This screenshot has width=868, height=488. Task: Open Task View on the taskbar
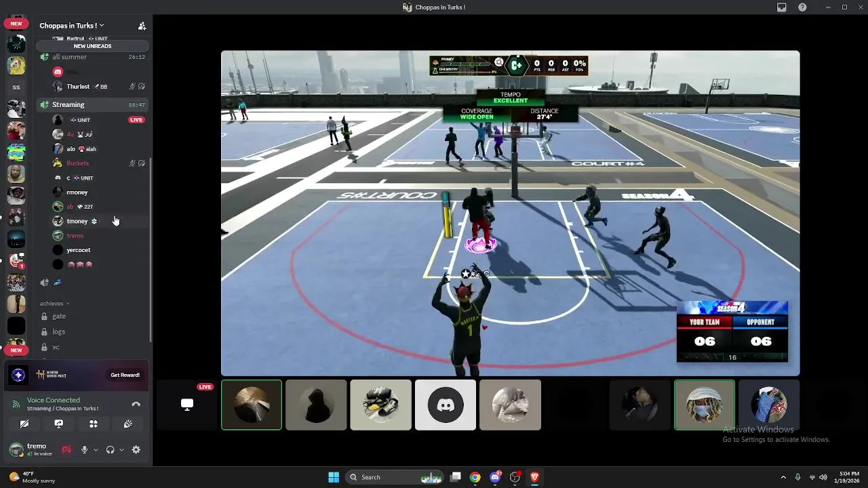pyautogui.click(x=456, y=477)
